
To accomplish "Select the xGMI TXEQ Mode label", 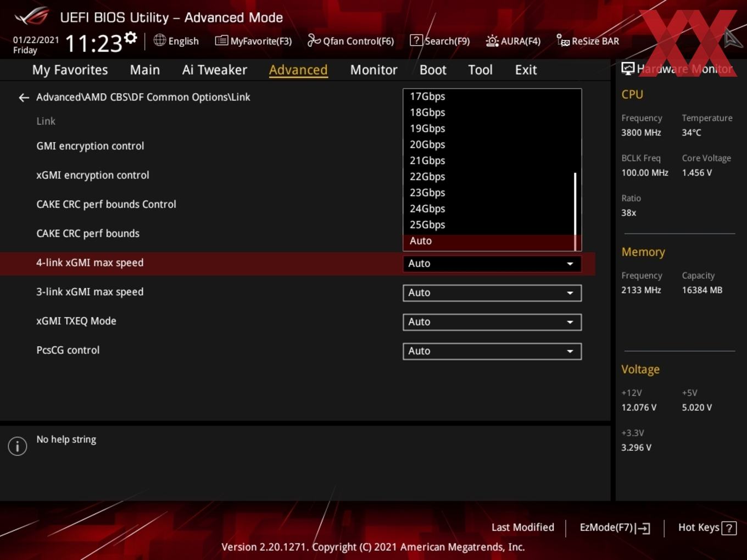I will click(x=76, y=321).
